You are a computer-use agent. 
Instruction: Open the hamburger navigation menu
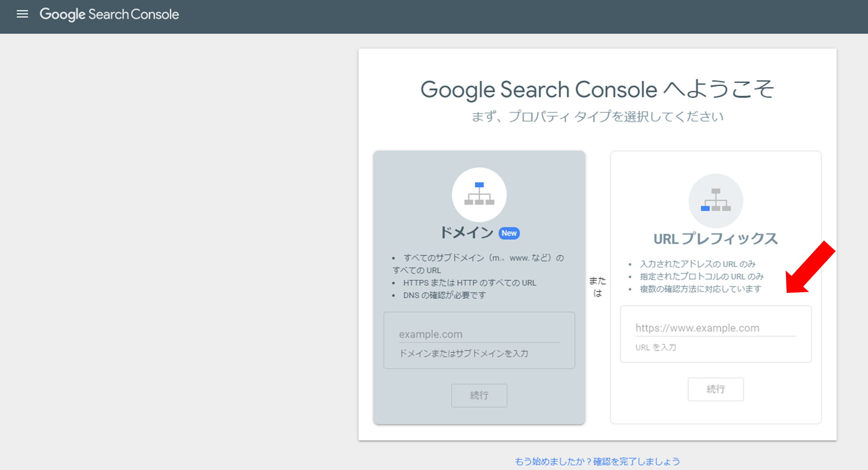[x=22, y=14]
